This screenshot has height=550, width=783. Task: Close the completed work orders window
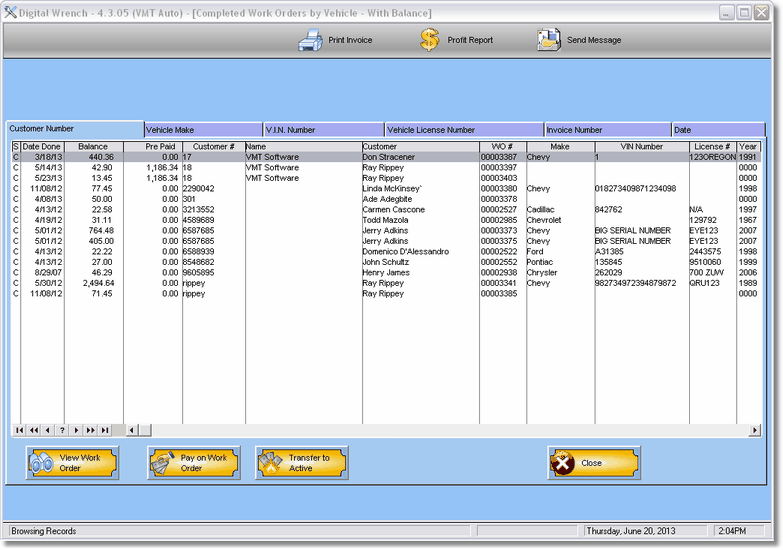pyautogui.click(x=593, y=463)
